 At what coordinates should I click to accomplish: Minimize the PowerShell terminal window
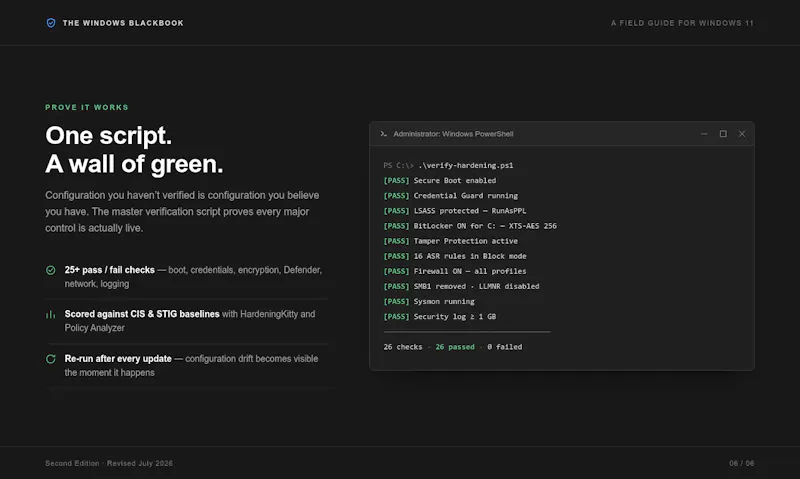(704, 134)
